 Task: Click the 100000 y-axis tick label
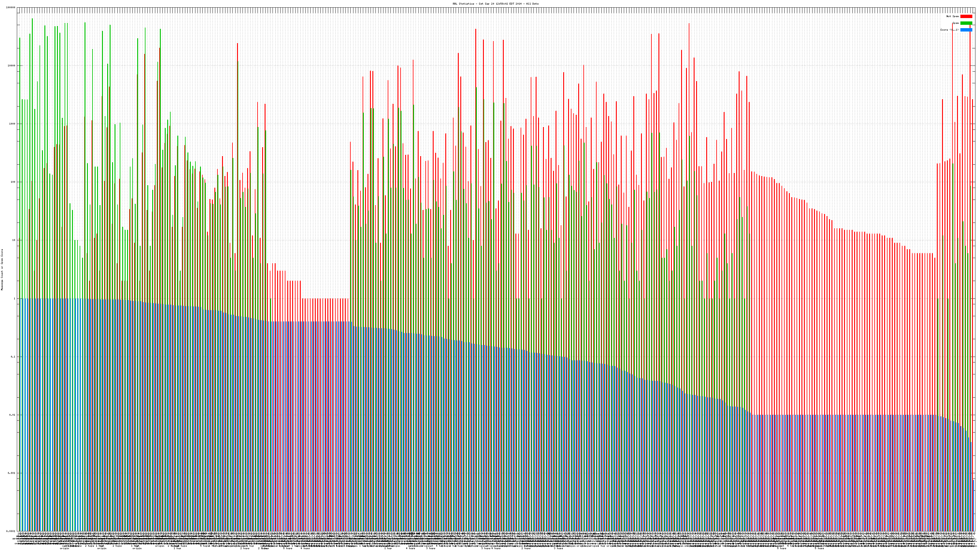11,8
